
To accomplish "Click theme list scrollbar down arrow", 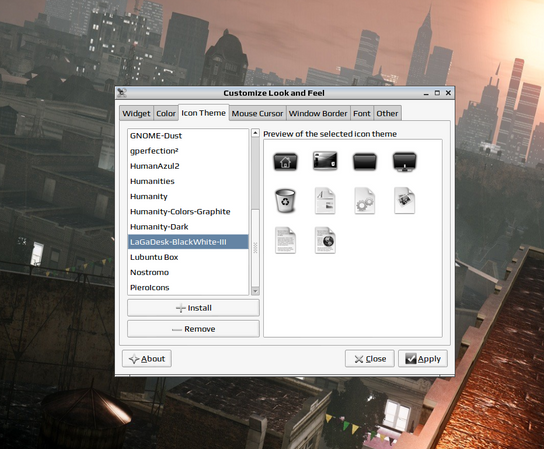I will 255,291.
